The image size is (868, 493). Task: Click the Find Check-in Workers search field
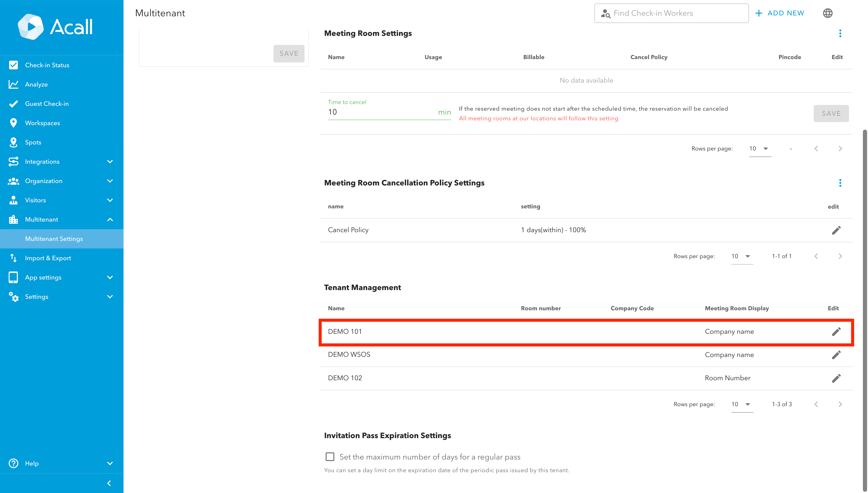[x=671, y=13]
